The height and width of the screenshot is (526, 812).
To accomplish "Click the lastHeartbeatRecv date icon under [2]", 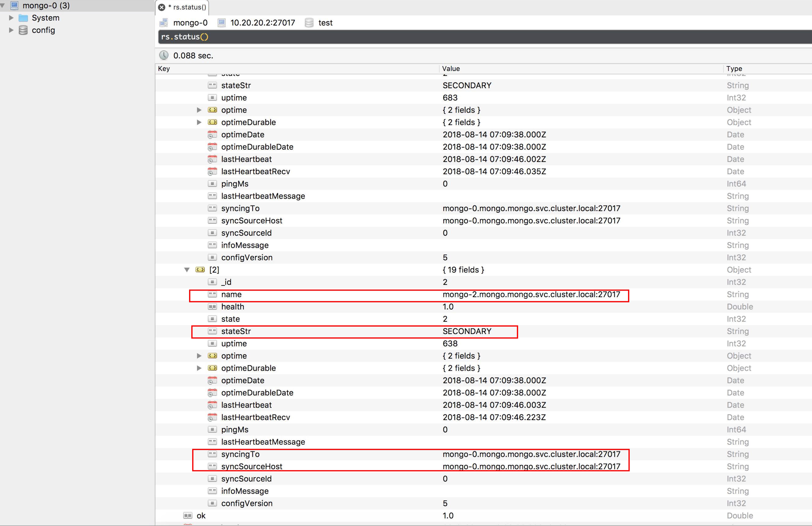I will (x=212, y=417).
